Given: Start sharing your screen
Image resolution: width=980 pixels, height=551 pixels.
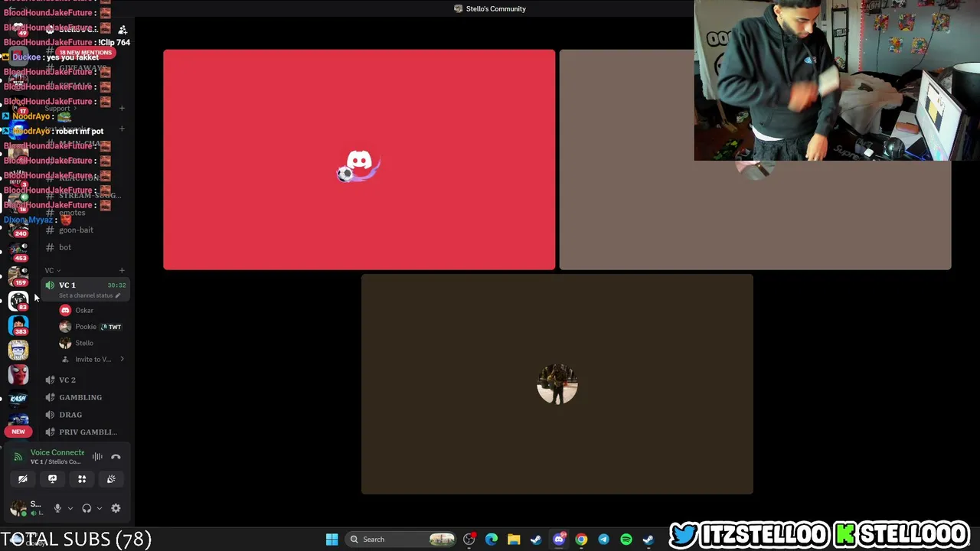Looking at the screenshot, I should click(x=52, y=479).
